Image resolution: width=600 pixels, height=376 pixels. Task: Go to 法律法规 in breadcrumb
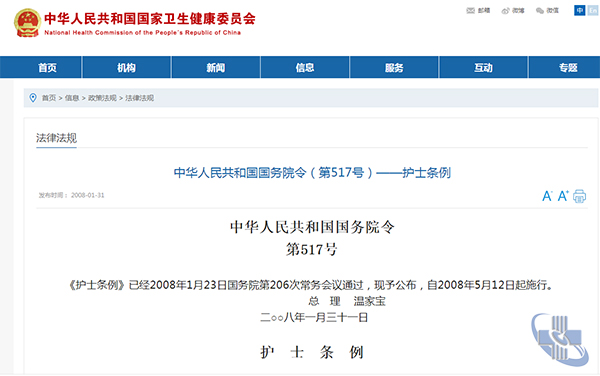(x=139, y=98)
